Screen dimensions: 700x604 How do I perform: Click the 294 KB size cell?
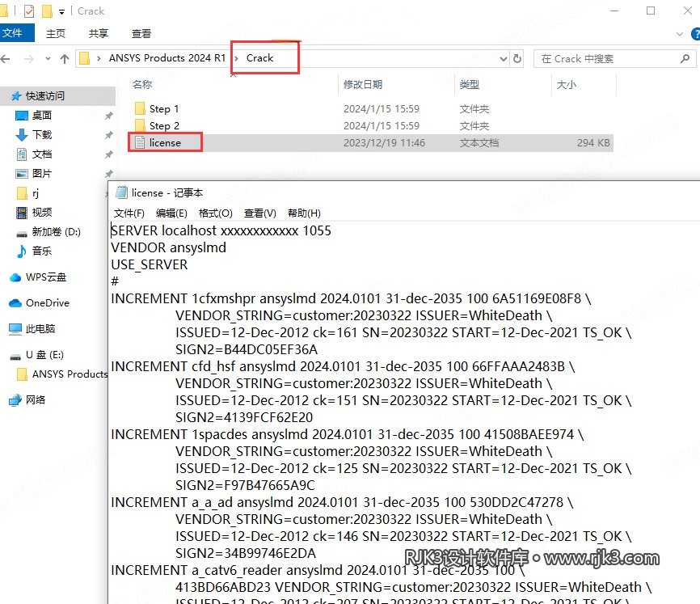click(592, 143)
